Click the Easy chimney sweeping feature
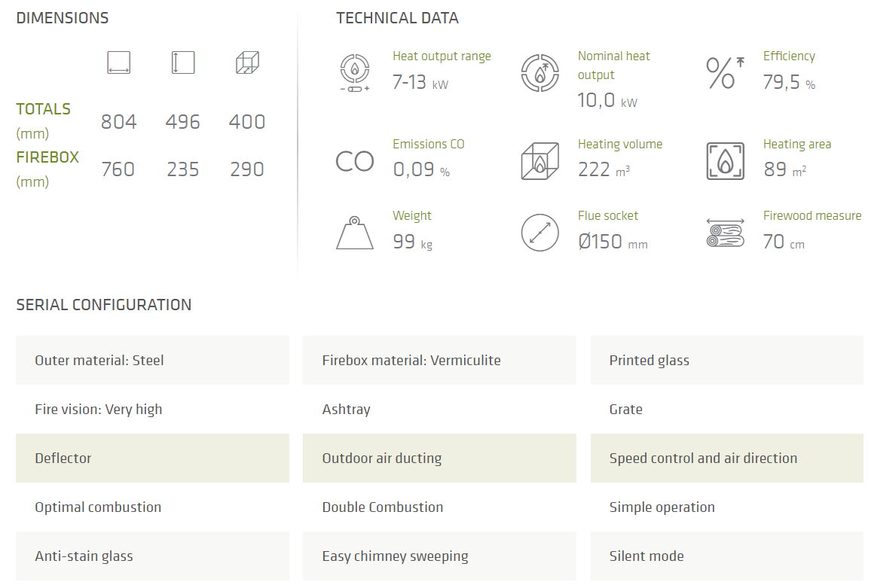Viewport: 871px width, 588px height. point(439,556)
